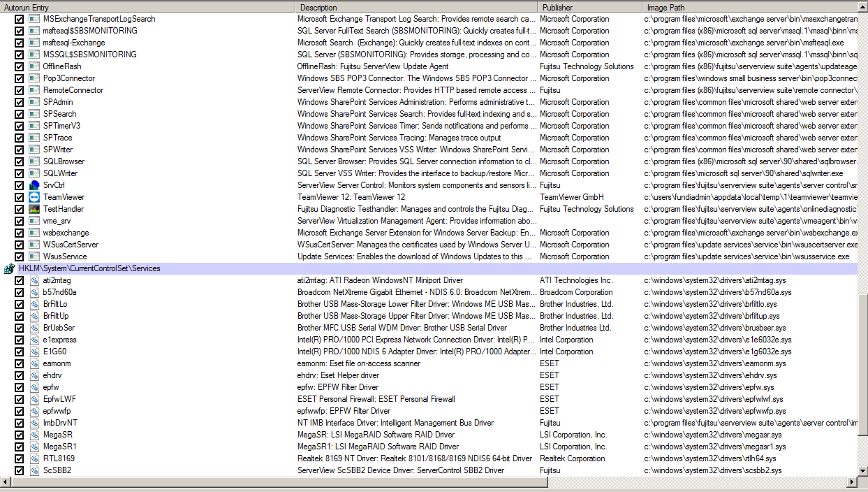The image size is (868, 492).
Task: Click the SrvCtrl service icon
Action: coord(34,185)
